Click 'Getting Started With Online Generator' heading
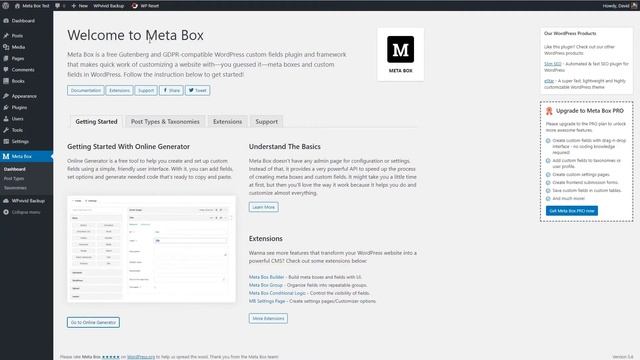 pyautogui.click(x=129, y=147)
